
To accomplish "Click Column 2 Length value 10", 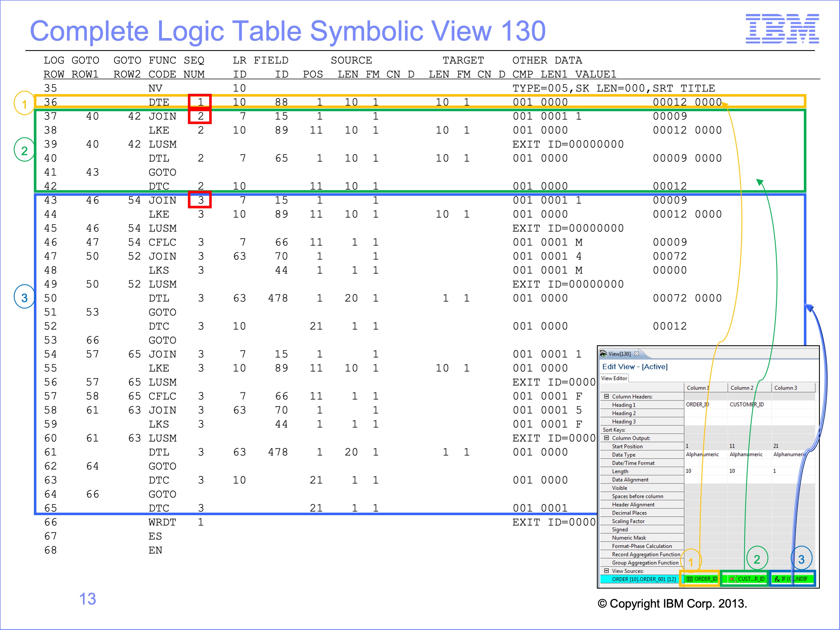I will (x=750, y=471).
